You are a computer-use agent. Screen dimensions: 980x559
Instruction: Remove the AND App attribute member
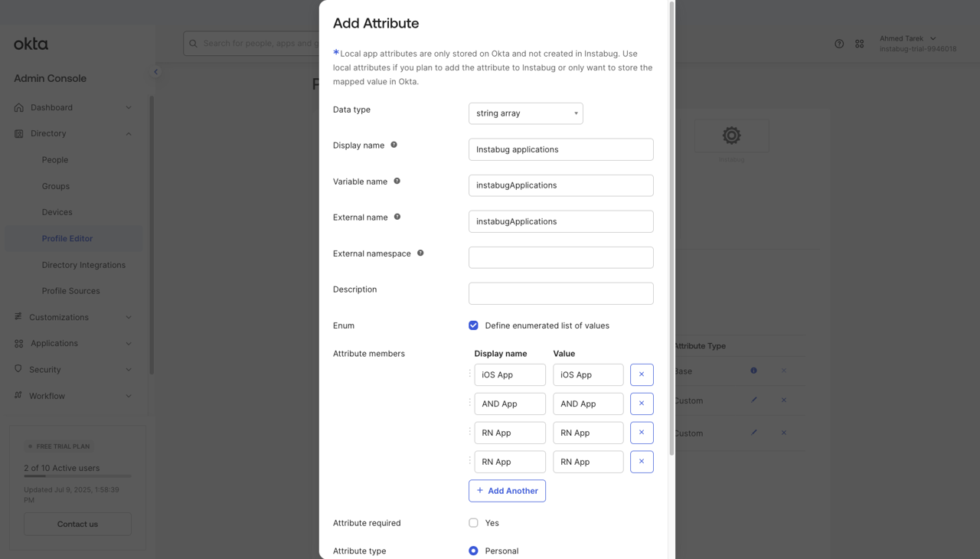point(642,404)
